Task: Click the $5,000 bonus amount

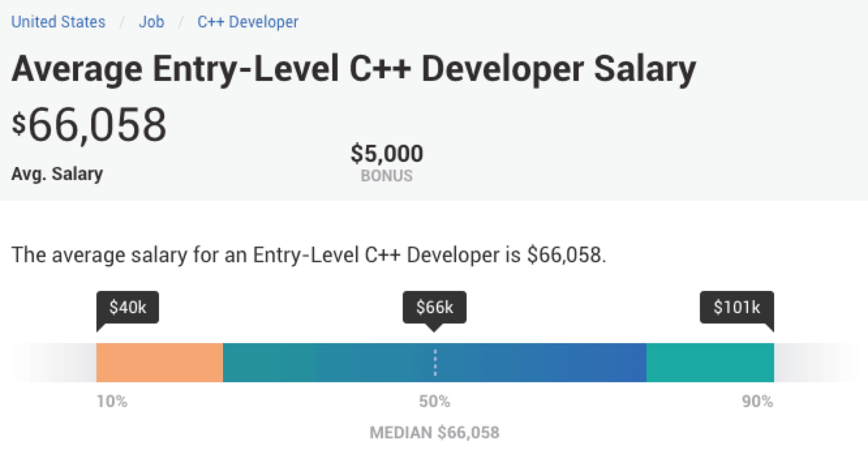Action: (386, 154)
